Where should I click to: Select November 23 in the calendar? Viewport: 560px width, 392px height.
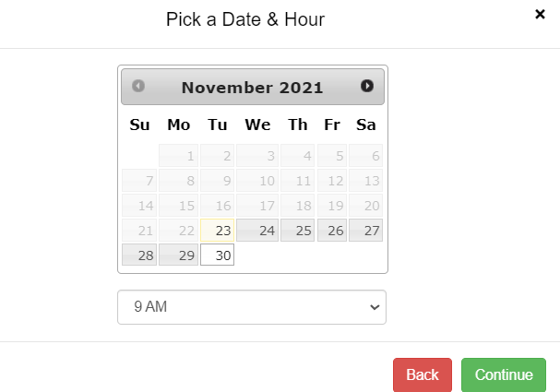218,231
